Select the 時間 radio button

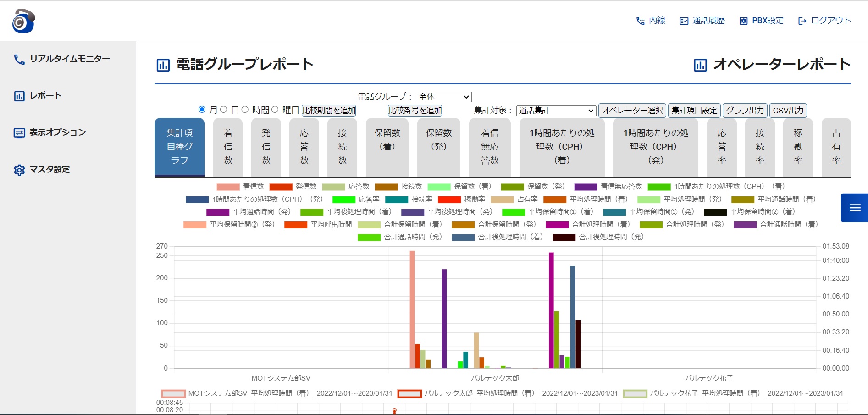tap(245, 110)
